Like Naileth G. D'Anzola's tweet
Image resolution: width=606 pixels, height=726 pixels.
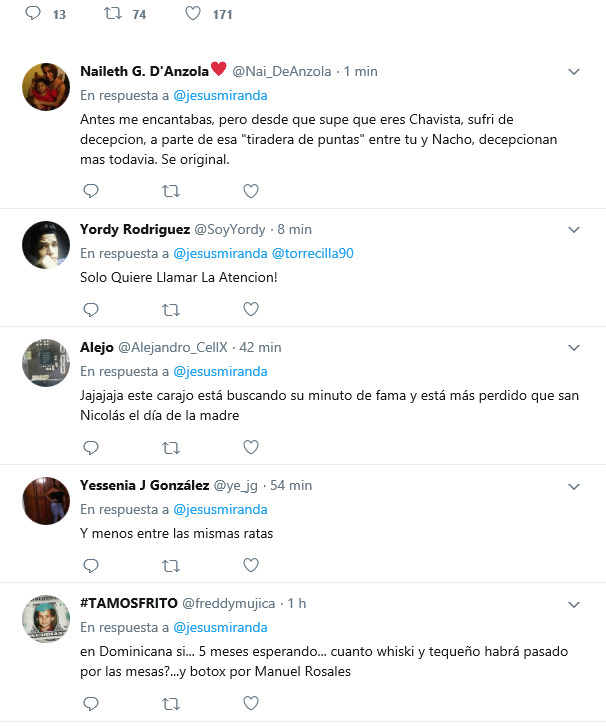click(251, 190)
